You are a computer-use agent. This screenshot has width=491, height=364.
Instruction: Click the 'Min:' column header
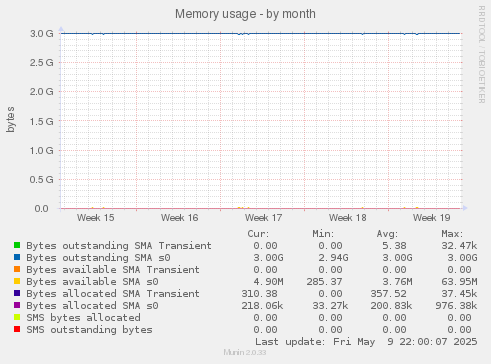pyautogui.click(x=323, y=234)
